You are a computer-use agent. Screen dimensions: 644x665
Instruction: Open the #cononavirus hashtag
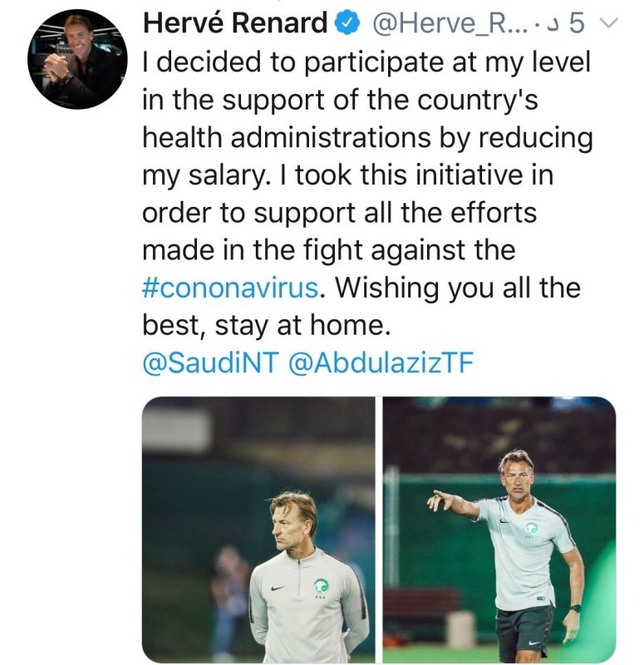(x=230, y=288)
